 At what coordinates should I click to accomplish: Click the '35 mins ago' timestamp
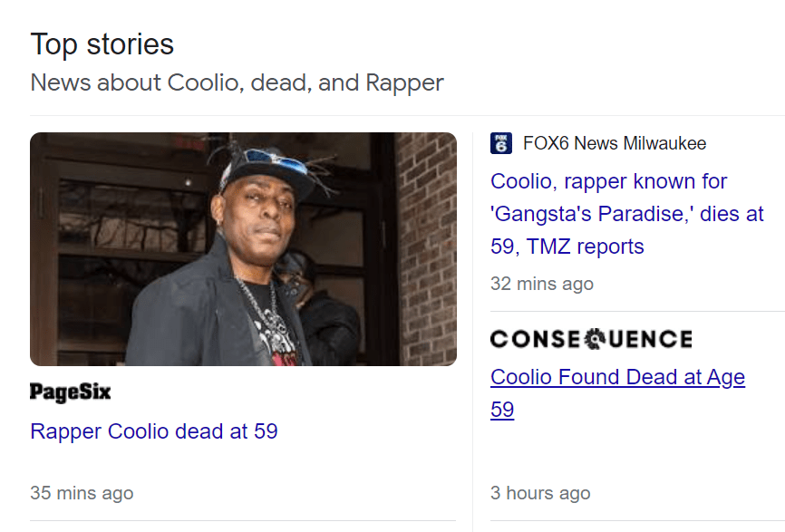[82, 493]
